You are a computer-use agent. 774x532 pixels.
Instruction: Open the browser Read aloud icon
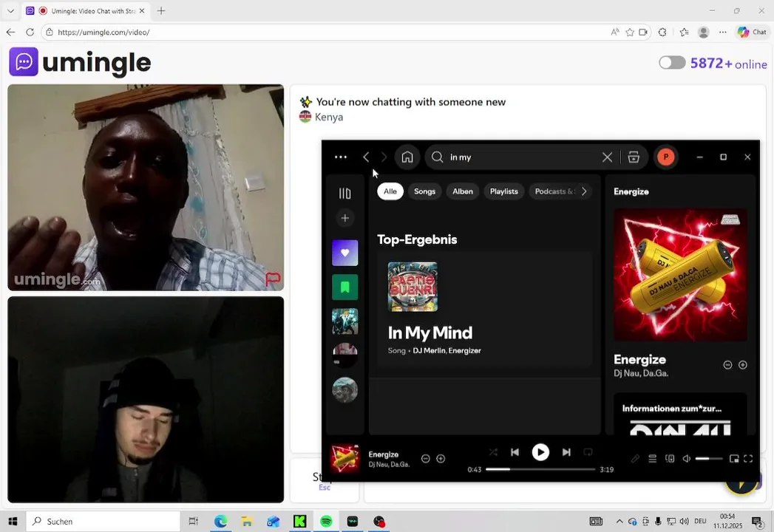614,32
